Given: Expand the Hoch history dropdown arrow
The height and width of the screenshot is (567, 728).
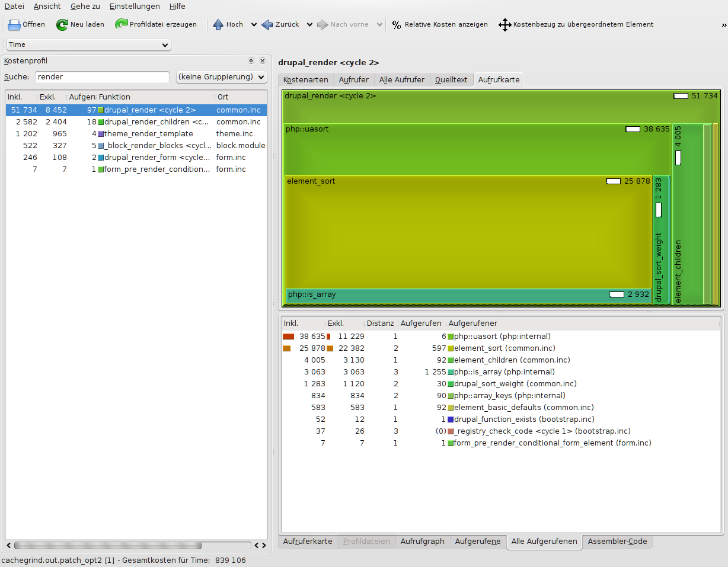Looking at the screenshot, I should pyautogui.click(x=254, y=25).
